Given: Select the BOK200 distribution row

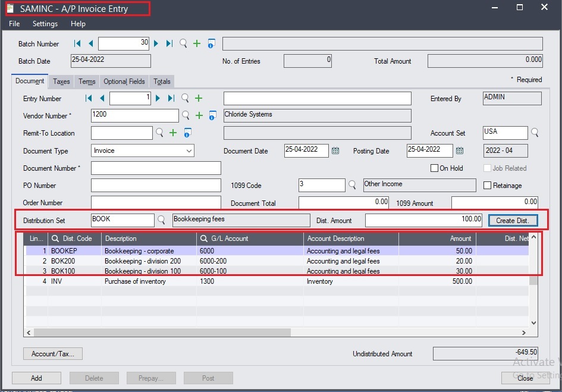Looking at the screenshot, I should tap(277, 261).
